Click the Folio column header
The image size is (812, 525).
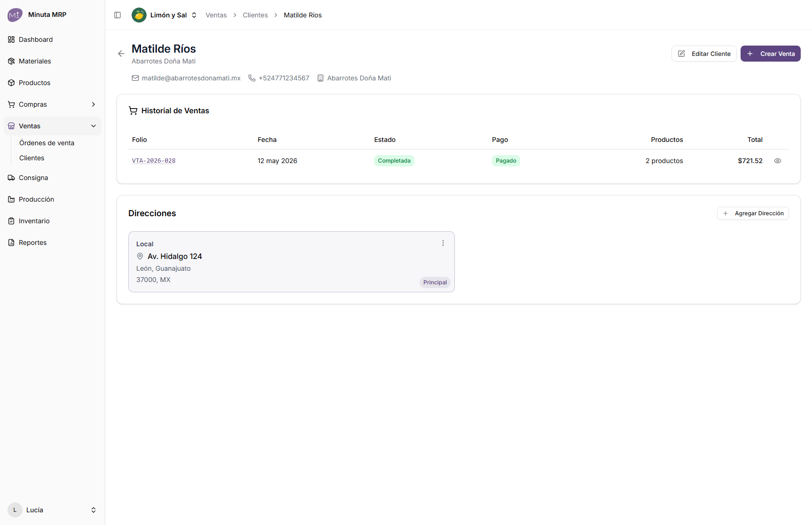click(x=140, y=140)
